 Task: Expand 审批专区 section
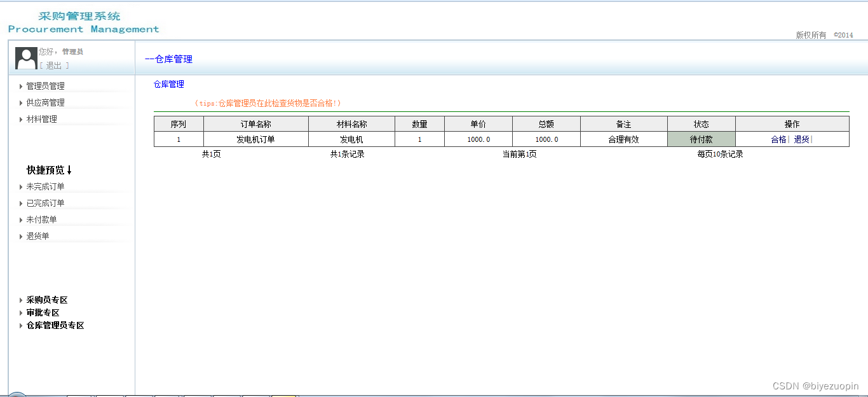click(x=43, y=312)
